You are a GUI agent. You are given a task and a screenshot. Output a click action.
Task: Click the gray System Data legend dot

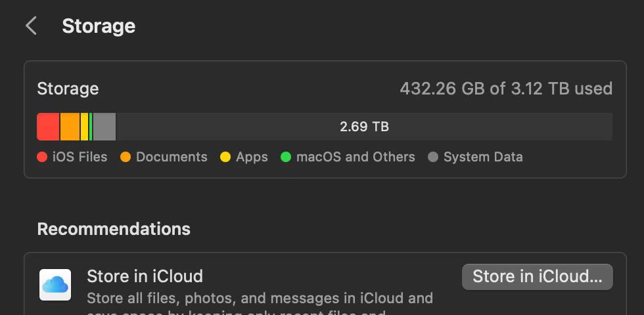pyautogui.click(x=433, y=157)
